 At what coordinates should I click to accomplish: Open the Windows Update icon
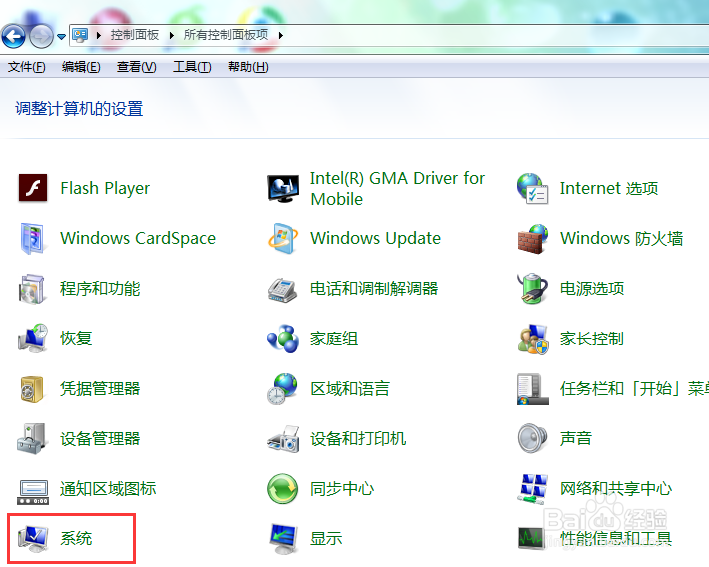283,238
